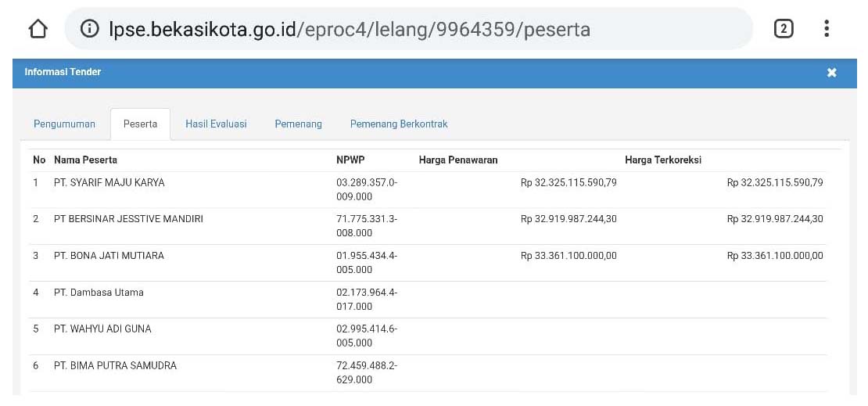This screenshot has width=868, height=406.
Task: Close the Informasi Tender dialog
Action: point(831,73)
